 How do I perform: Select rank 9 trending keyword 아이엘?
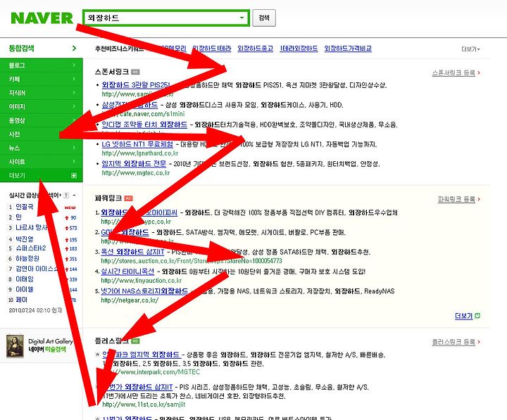[x=25, y=289]
